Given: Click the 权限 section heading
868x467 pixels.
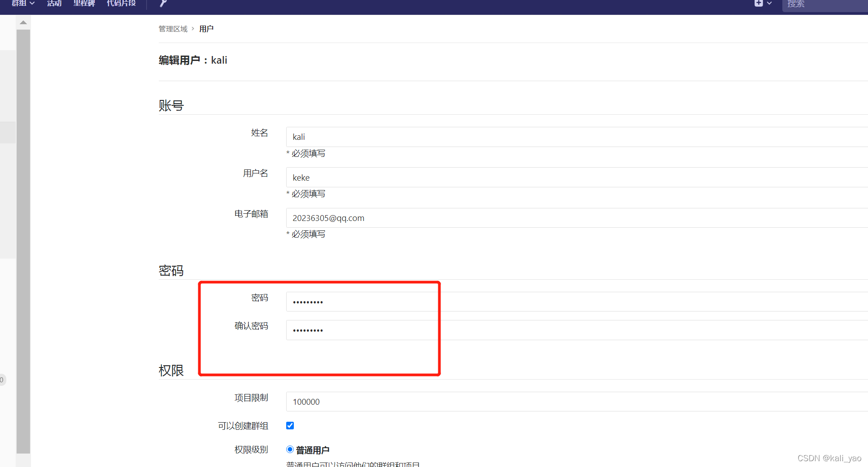Looking at the screenshot, I should [x=171, y=371].
